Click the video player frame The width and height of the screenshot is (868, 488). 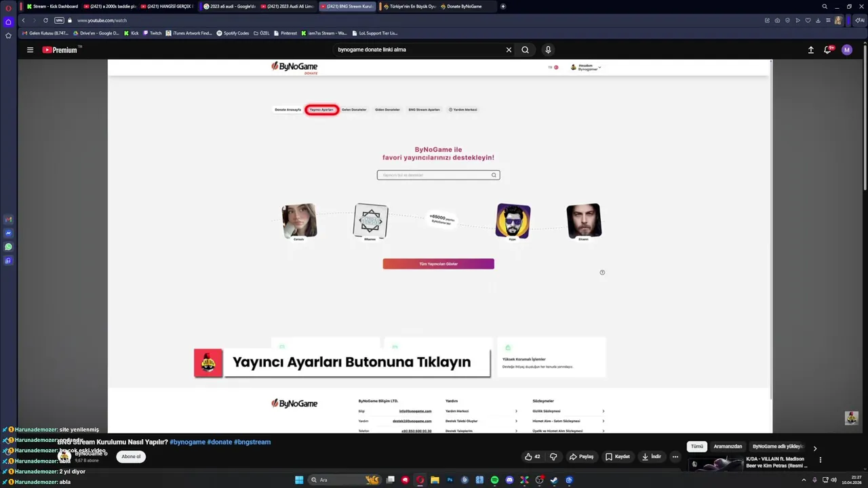[439, 246]
